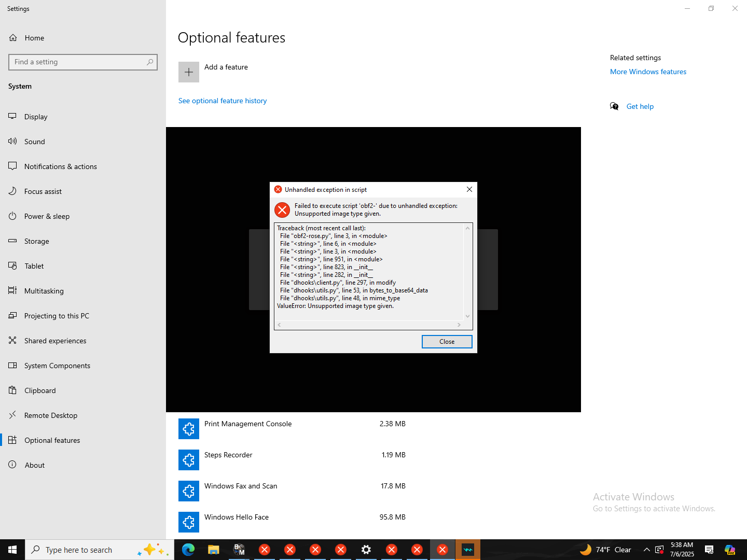
Task: Go to Settings Home in the sidebar
Action: pos(83,38)
